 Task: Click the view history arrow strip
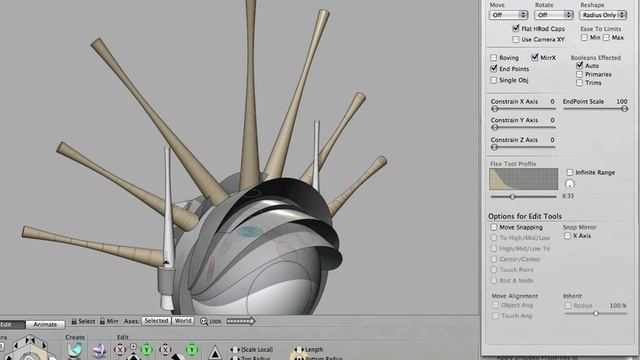[241, 321]
